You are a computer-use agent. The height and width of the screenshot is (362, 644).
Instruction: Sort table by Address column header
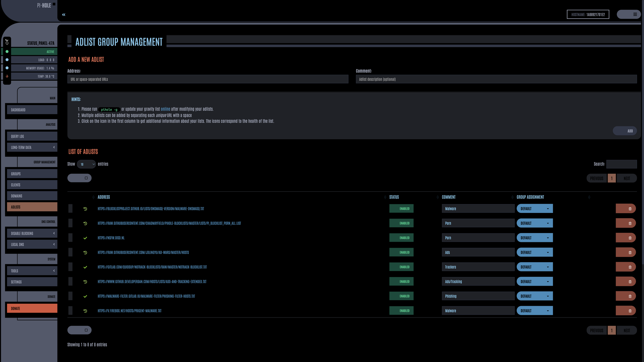104,197
